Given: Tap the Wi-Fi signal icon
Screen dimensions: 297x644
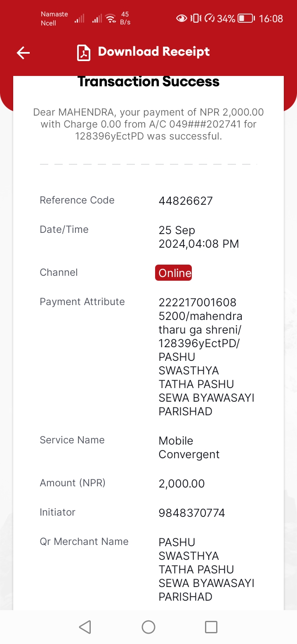Looking at the screenshot, I should click(110, 18).
